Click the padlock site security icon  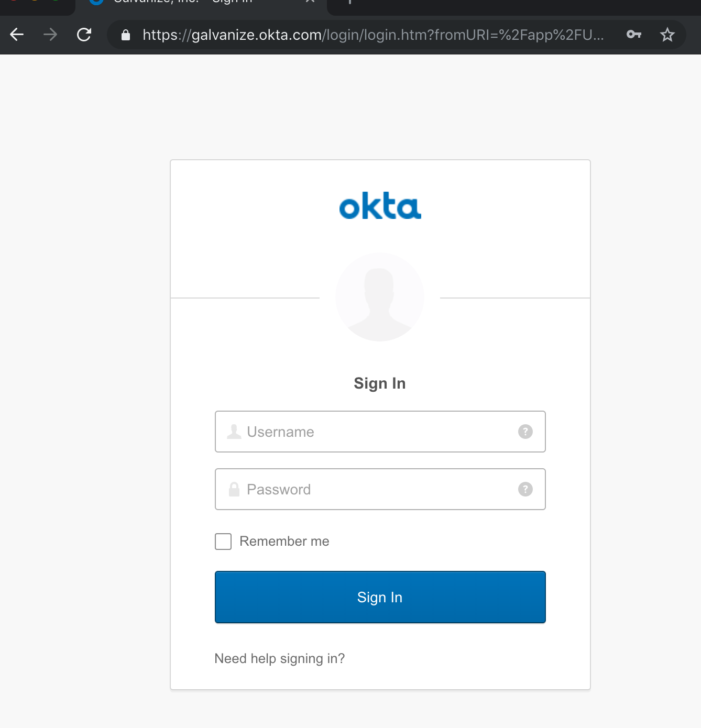pyautogui.click(x=126, y=35)
